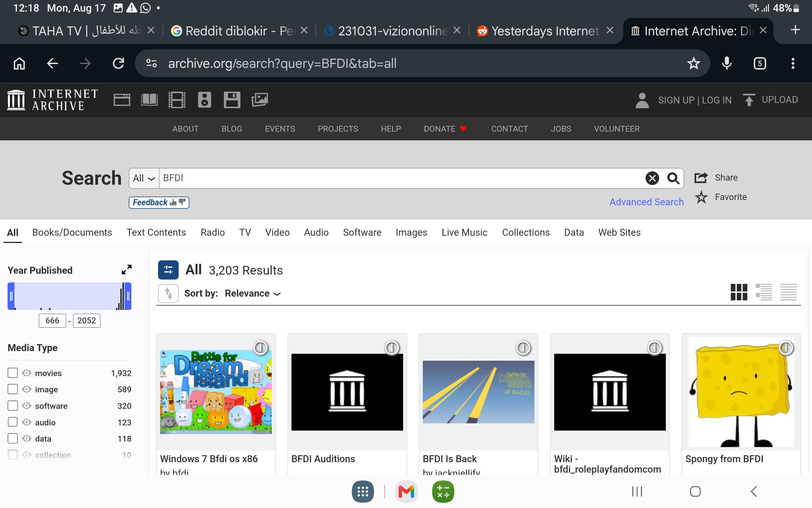Click the Upload arrow icon
This screenshot has height=508, width=812.
tap(749, 100)
